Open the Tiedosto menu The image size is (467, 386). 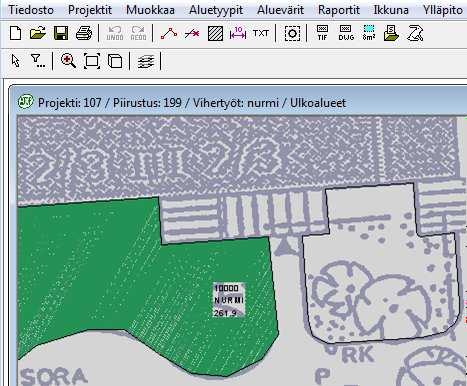[x=31, y=10]
